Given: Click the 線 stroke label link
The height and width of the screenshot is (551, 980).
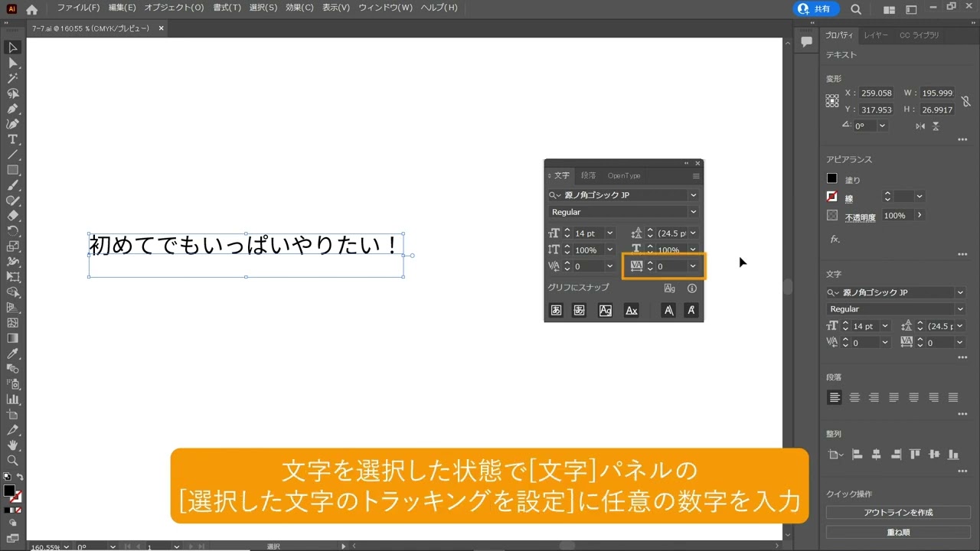Looking at the screenshot, I should 849,198.
